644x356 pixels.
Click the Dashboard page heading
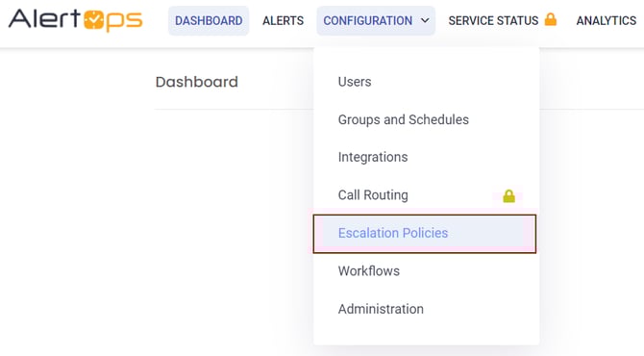[x=197, y=82]
